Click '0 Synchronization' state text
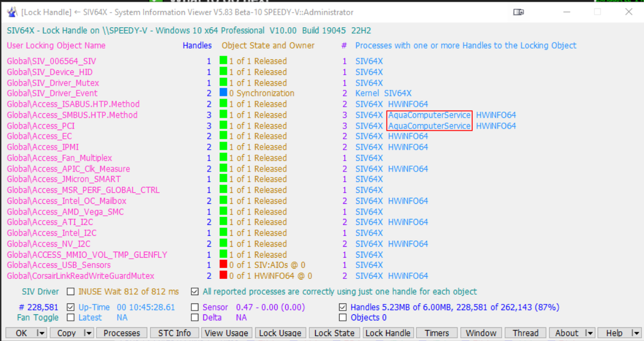Screen dimensions: 644x341 point(262,93)
